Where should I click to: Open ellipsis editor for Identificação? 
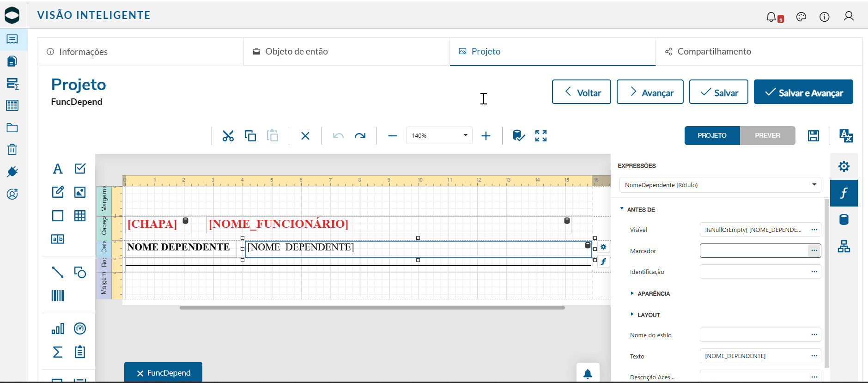tap(814, 272)
